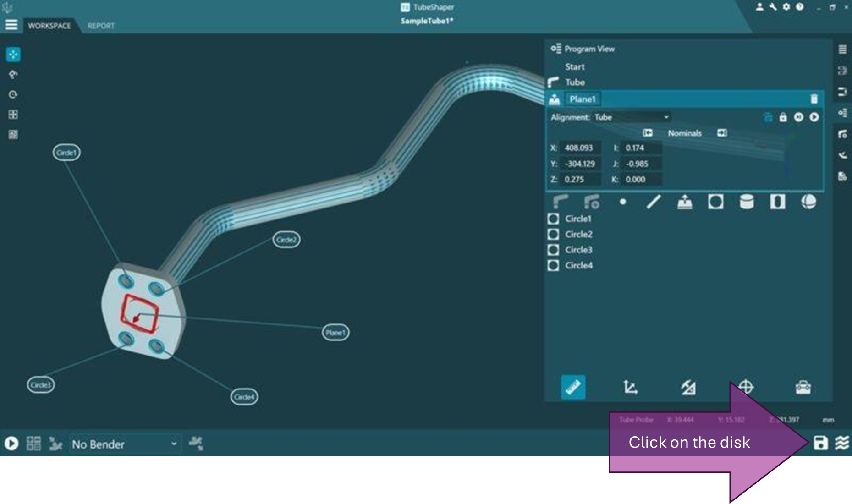The height and width of the screenshot is (504, 852).
Task: Open the coordinate system alignment tool
Action: coord(630,387)
